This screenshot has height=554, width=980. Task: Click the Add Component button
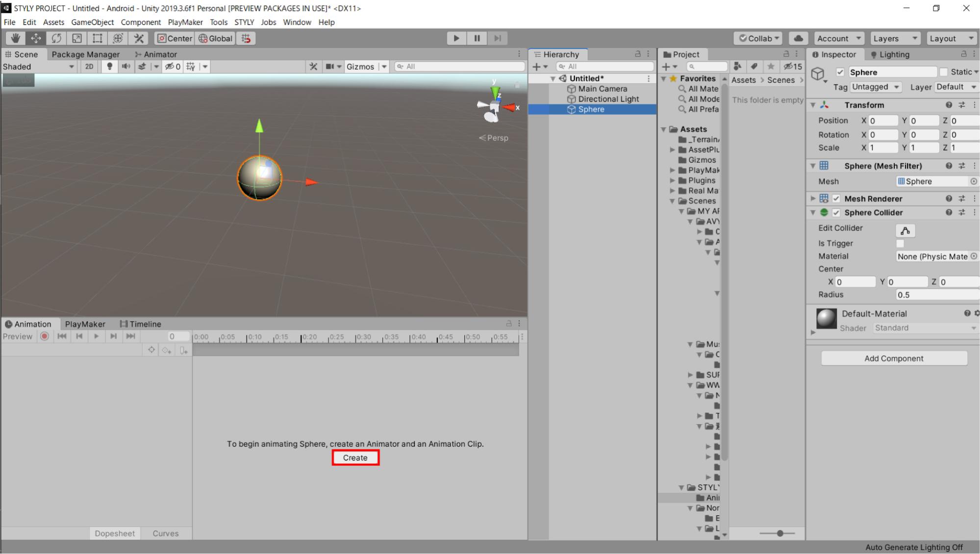coord(894,358)
